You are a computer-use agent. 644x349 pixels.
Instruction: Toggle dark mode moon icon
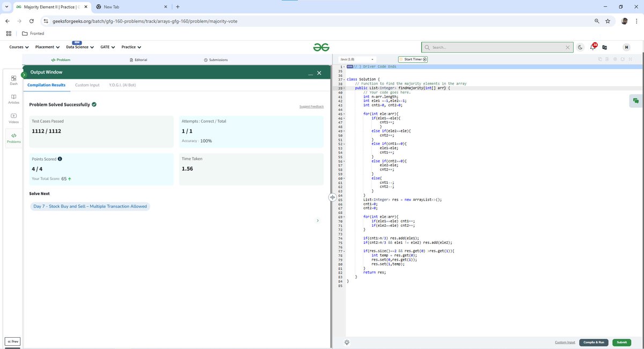tap(581, 47)
